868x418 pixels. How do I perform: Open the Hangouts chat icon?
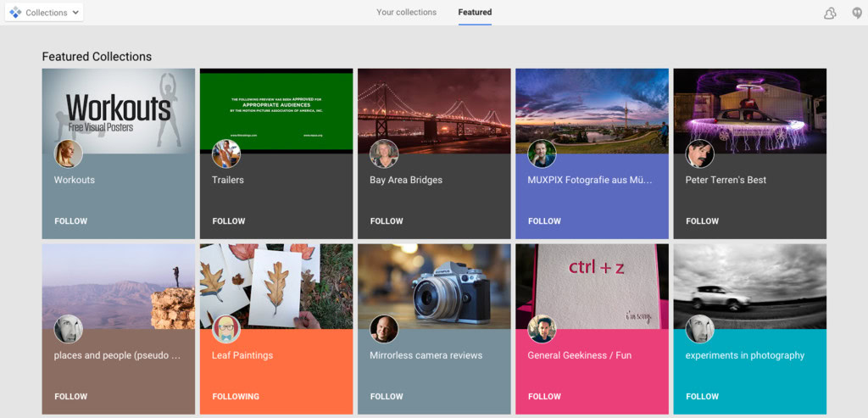(858, 14)
